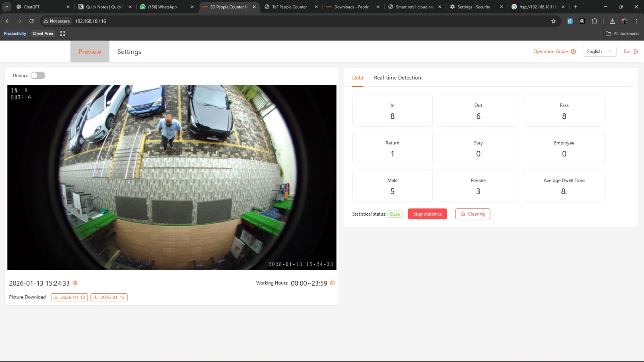Download pictures from 2026-01-12
644x362 pixels.
point(69,297)
